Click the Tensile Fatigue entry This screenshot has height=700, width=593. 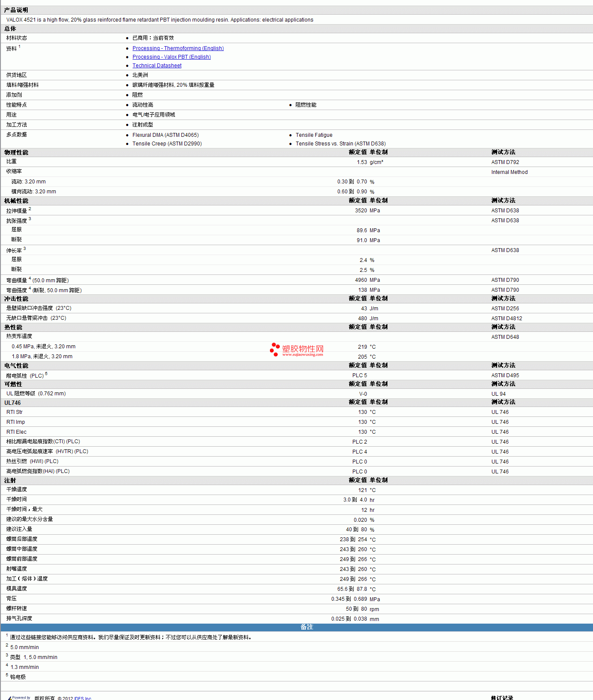[x=314, y=135]
